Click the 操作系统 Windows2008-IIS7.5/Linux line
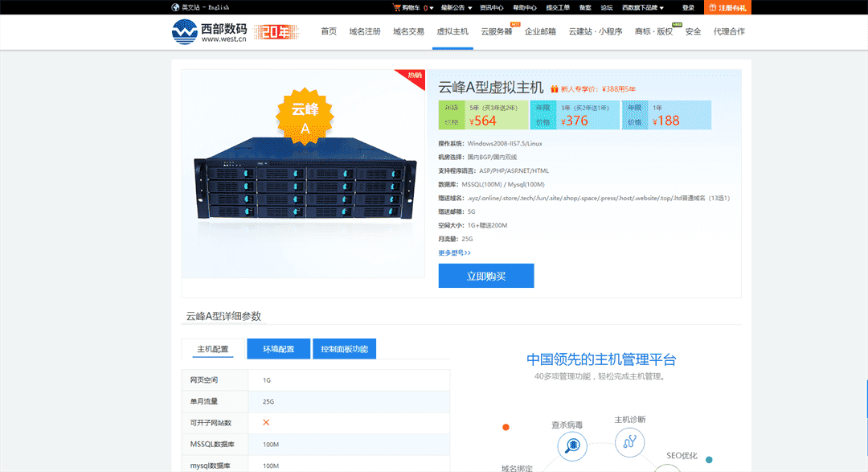This screenshot has width=868, height=472. click(490, 143)
